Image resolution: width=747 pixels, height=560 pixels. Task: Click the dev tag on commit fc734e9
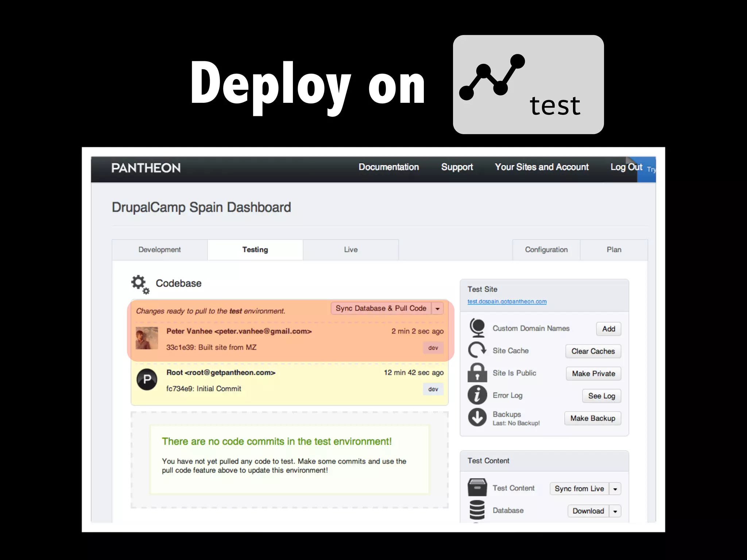click(x=433, y=389)
